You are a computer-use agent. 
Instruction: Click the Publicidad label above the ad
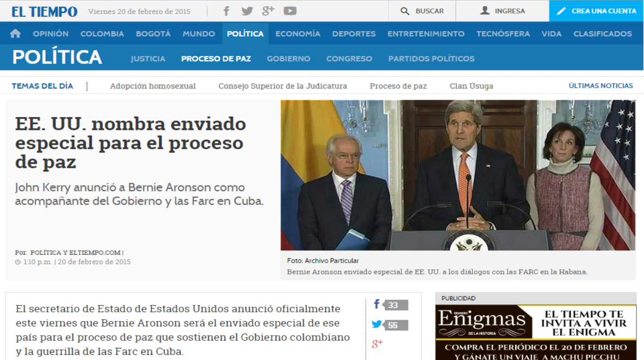458,298
